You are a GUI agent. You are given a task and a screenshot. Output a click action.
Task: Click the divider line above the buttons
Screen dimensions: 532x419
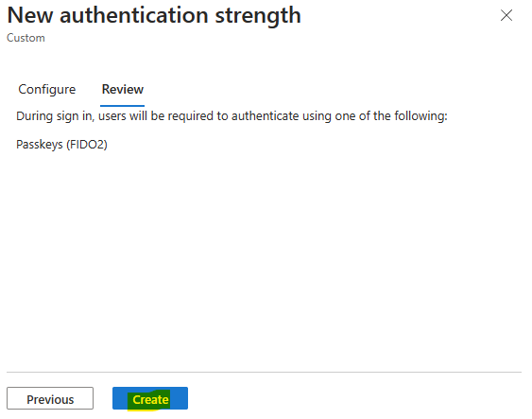264,372
